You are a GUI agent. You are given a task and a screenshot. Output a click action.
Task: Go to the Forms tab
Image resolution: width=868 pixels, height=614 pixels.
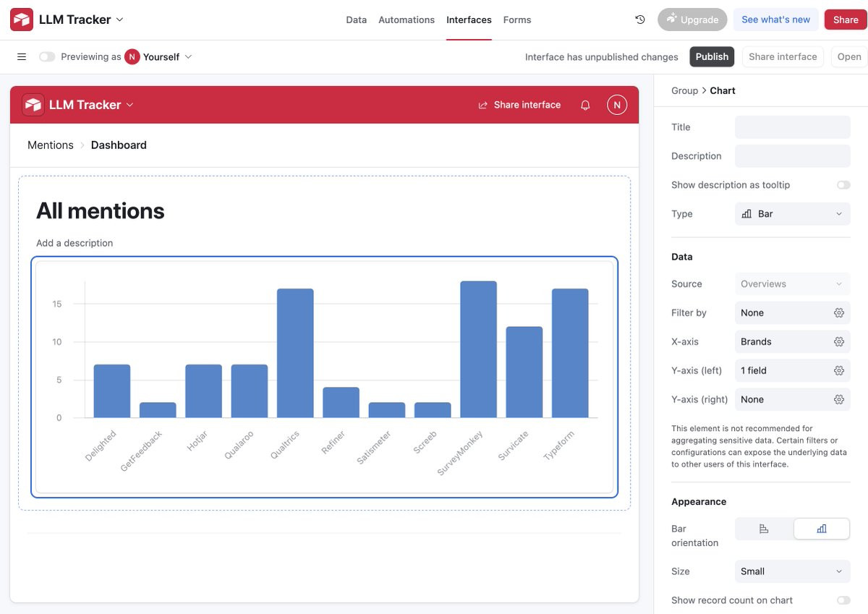(517, 20)
